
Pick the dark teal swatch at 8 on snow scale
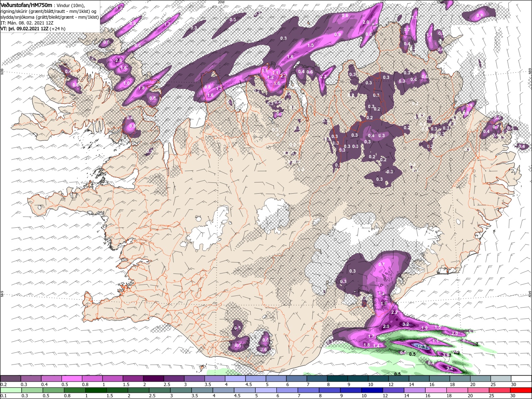coord(337,379)
